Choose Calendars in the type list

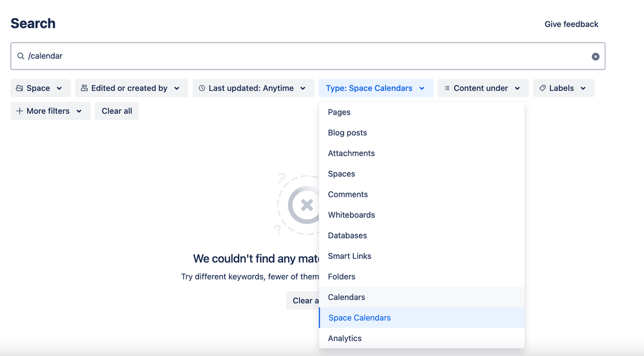(422, 297)
